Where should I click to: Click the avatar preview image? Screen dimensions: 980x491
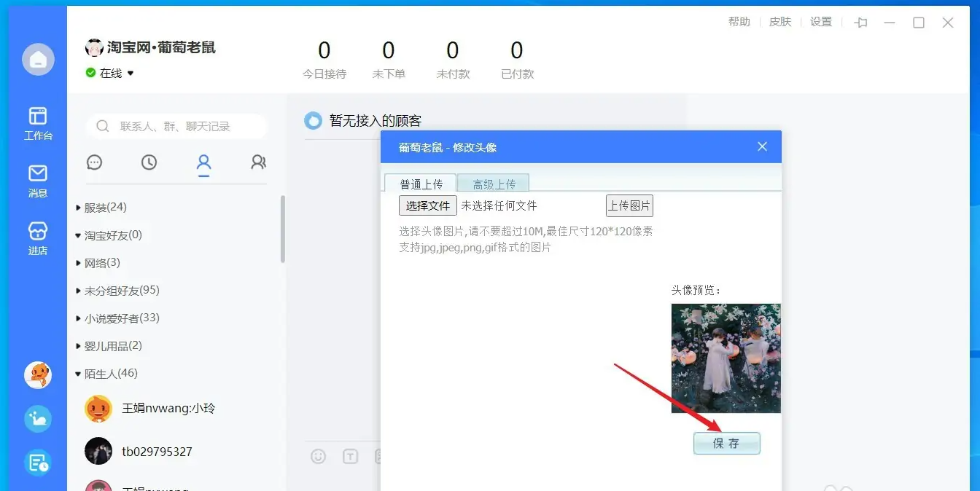click(x=726, y=358)
